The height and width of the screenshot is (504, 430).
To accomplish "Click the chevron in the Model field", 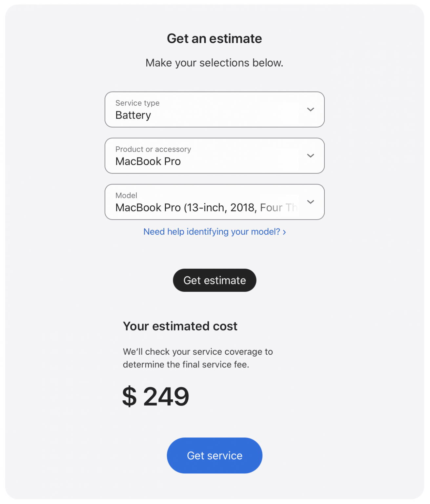I will point(310,202).
